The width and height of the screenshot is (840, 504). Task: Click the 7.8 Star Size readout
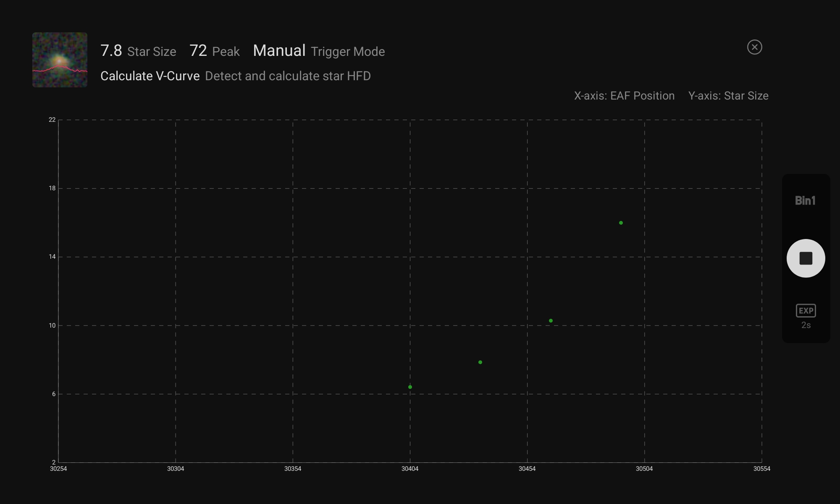click(x=111, y=51)
